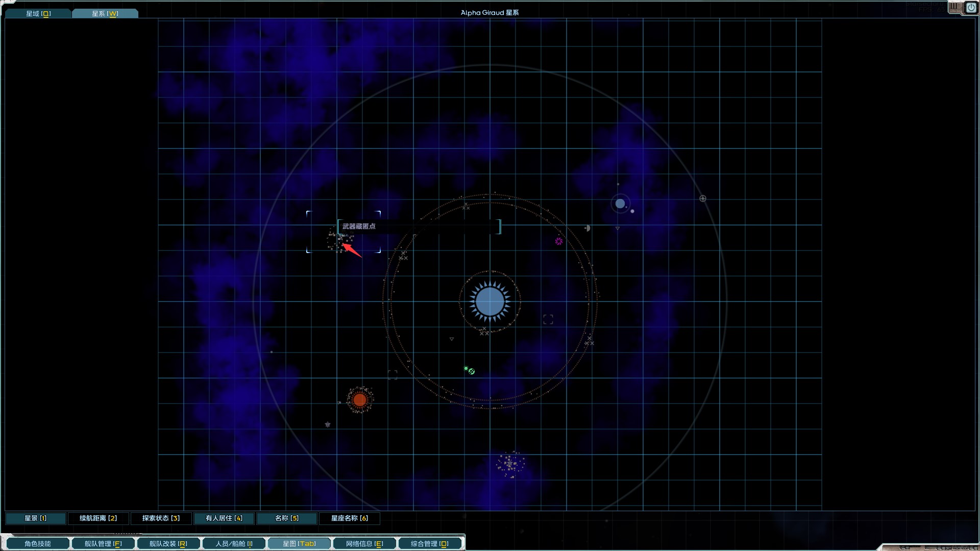
Task: Toggle the 有人居住 [4] inhabited filter
Action: click(x=224, y=518)
